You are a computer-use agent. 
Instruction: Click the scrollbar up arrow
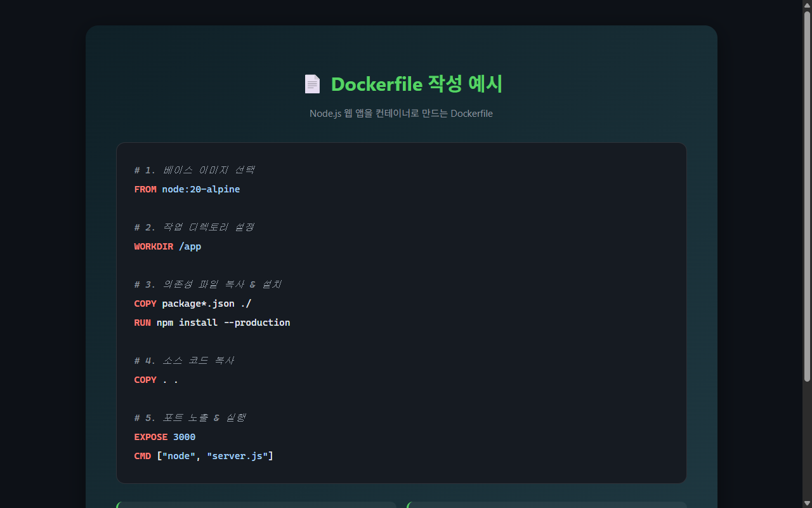(807, 4)
